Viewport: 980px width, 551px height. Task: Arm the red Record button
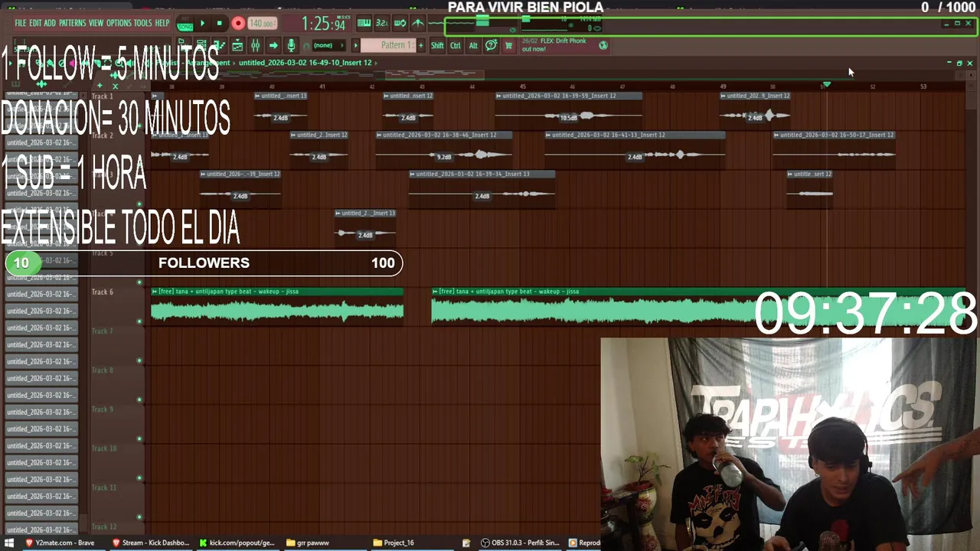pos(238,24)
